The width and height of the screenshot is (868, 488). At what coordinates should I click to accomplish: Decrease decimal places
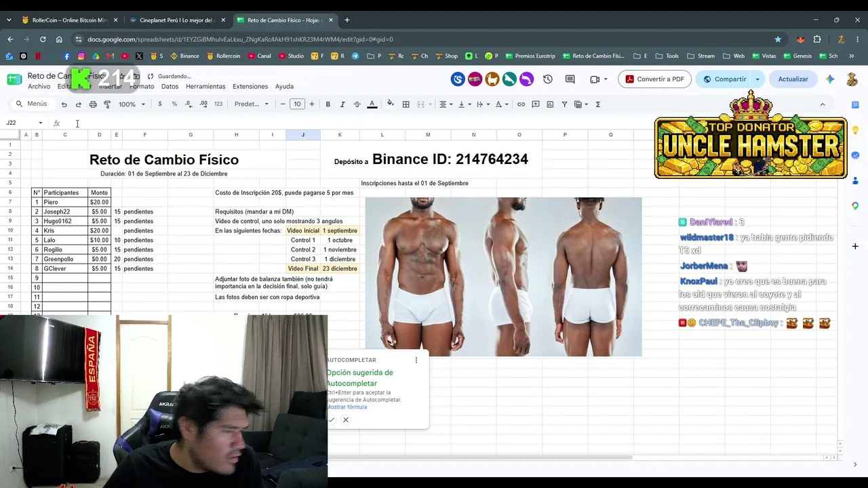click(x=189, y=104)
